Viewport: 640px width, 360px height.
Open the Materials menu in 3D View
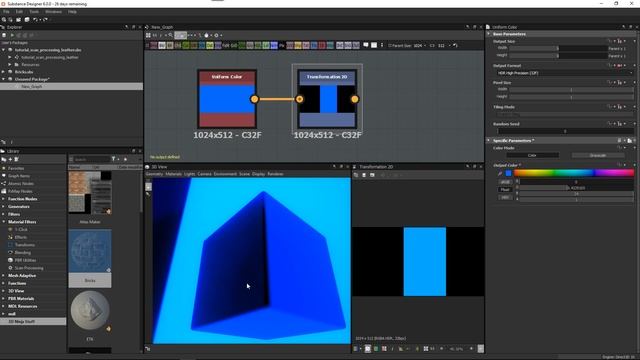click(x=173, y=174)
